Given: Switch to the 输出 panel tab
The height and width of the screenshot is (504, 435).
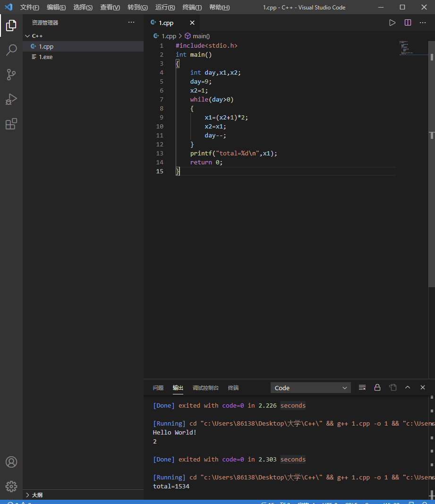Looking at the screenshot, I should coord(178,388).
